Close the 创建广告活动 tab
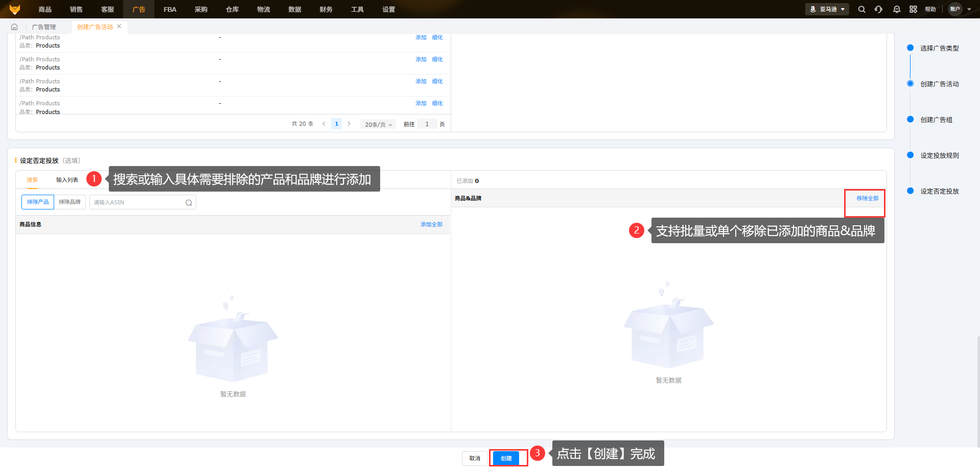Viewport: 980px width, 468px height. click(x=119, y=27)
